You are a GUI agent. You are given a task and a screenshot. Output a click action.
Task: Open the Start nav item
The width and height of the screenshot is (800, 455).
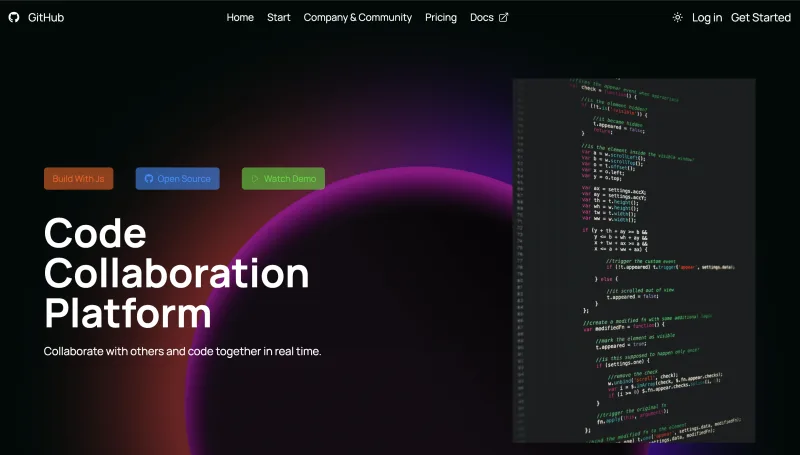[279, 17]
